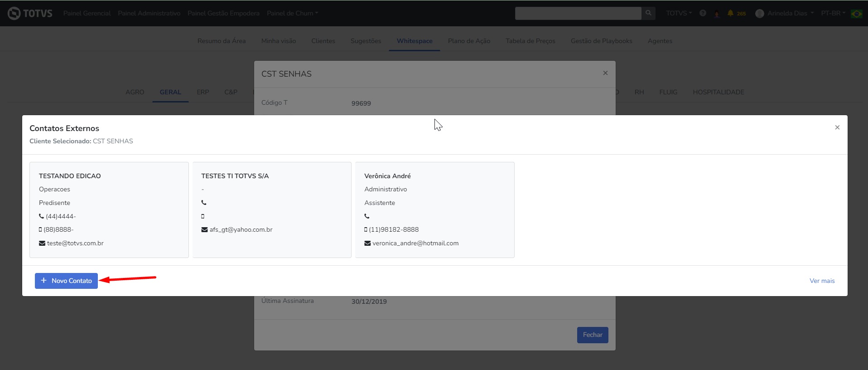The height and width of the screenshot is (370, 868).
Task: Click the notification bell icon
Action: click(x=730, y=13)
